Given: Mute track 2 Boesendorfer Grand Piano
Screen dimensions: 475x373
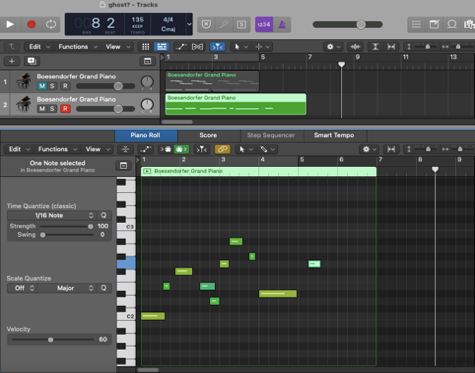Looking at the screenshot, I should point(42,109).
